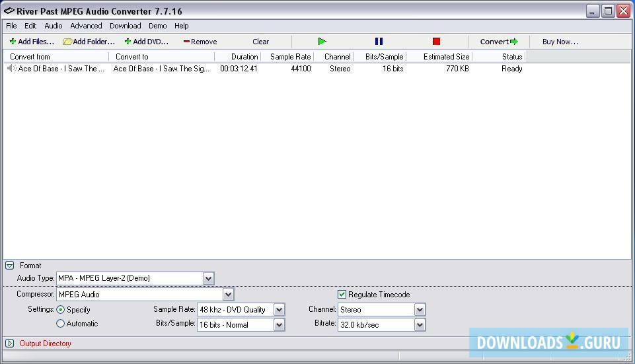
Task: Open the Bitrate dropdown
Action: coord(420,325)
